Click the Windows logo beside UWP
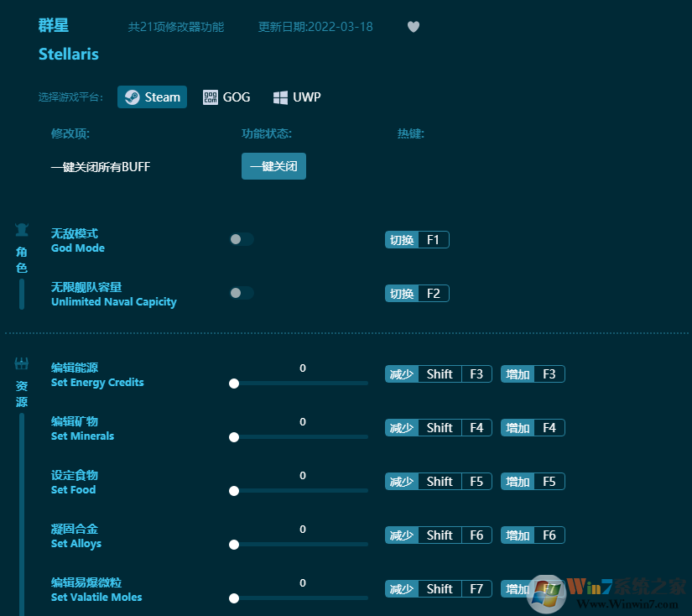Viewport: 692px width, 616px height. 279,97
